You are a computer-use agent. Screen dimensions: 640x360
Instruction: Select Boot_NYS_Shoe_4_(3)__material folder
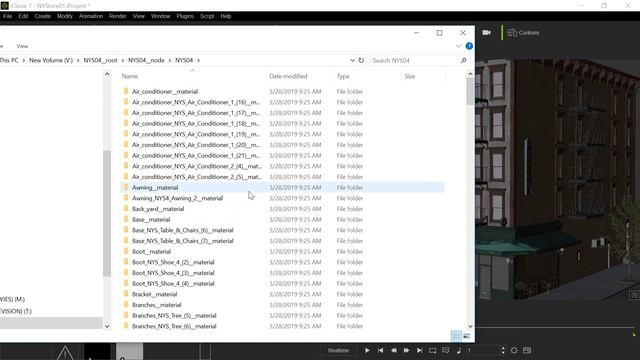[173, 273]
